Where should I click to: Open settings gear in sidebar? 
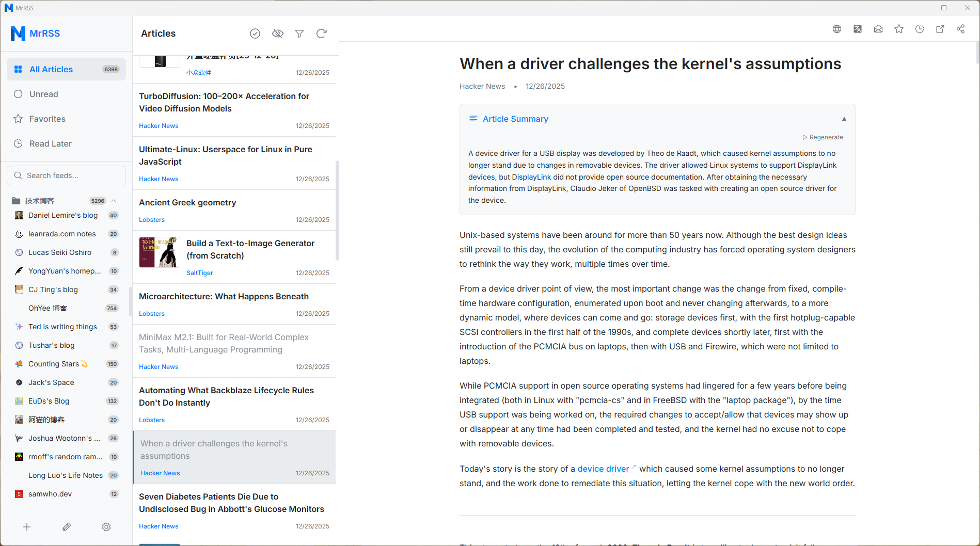[x=106, y=527]
